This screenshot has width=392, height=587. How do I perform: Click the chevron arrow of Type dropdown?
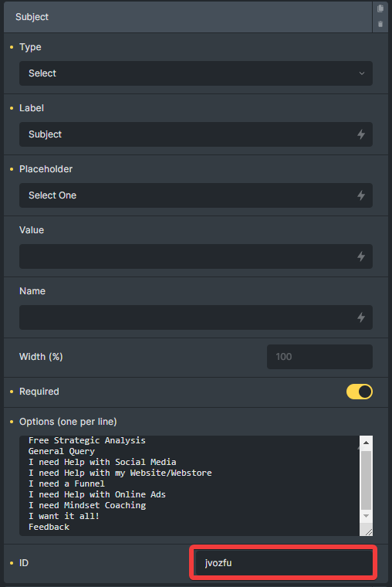coord(362,73)
